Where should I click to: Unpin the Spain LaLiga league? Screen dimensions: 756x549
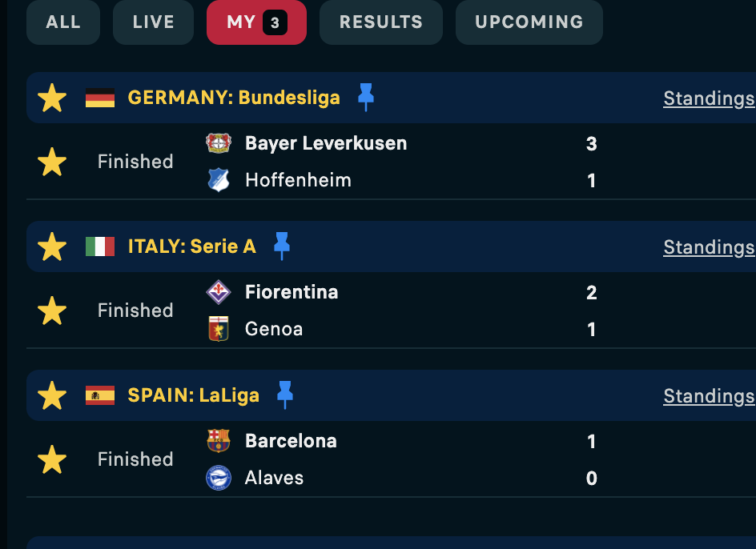pyautogui.click(x=285, y=395)
